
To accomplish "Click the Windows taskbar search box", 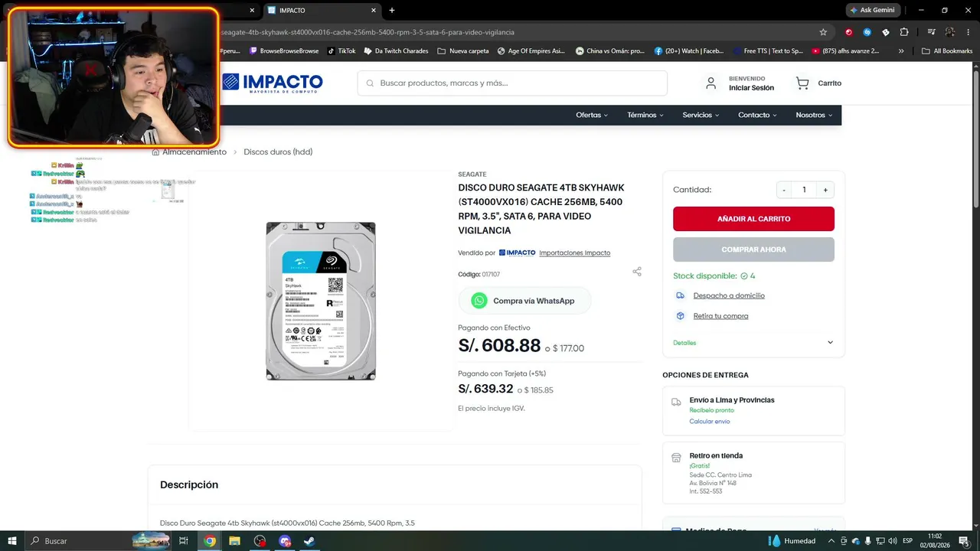I will click(97, 541).
